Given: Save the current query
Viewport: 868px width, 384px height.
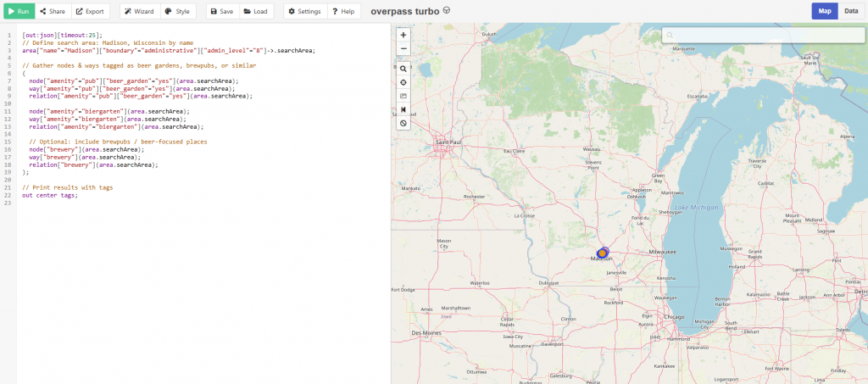Looking at the screenshot, I should point(221,12).
